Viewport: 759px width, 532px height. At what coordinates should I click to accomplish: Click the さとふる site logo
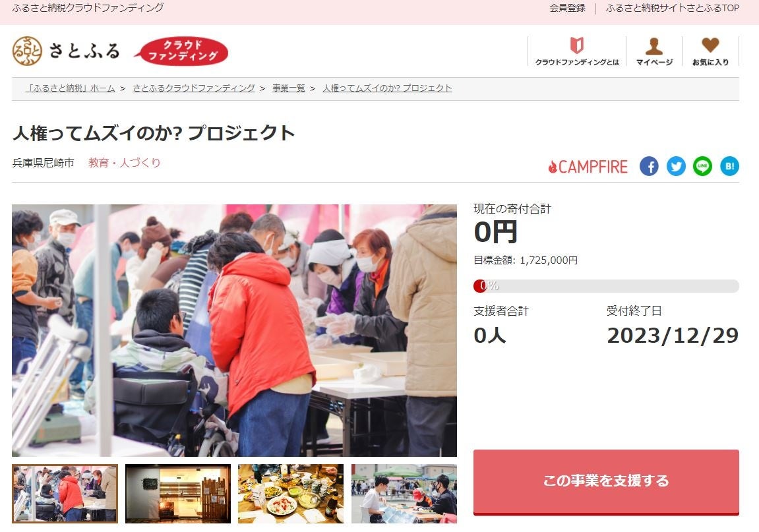(x=66, y=51)
